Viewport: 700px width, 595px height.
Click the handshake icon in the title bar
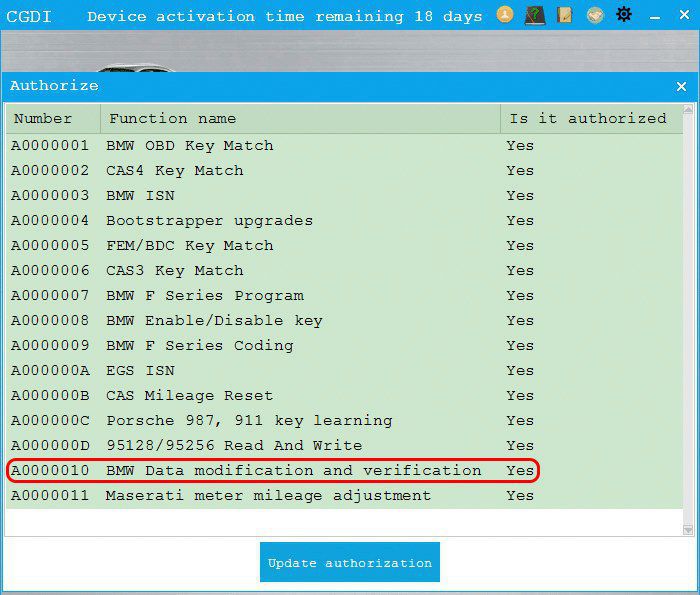(595, 16)
